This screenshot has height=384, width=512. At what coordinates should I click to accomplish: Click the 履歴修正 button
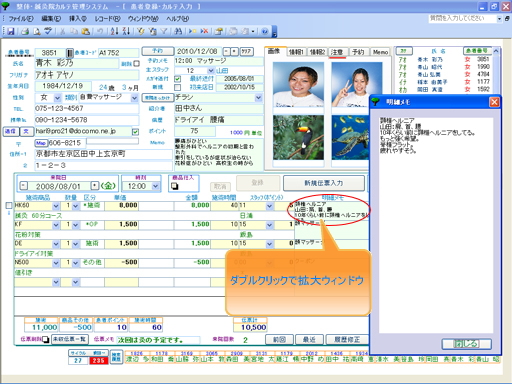click(347, 340)
